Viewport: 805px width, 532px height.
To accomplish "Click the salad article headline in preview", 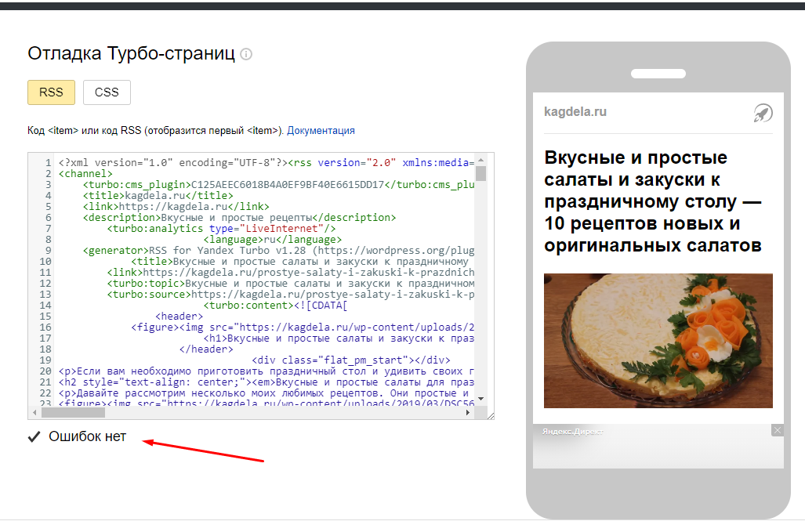I will [652, 201].
